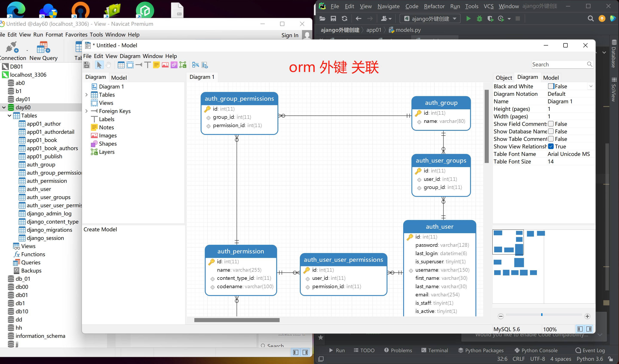Expand Tables node in the model tree

click(86, 95)
